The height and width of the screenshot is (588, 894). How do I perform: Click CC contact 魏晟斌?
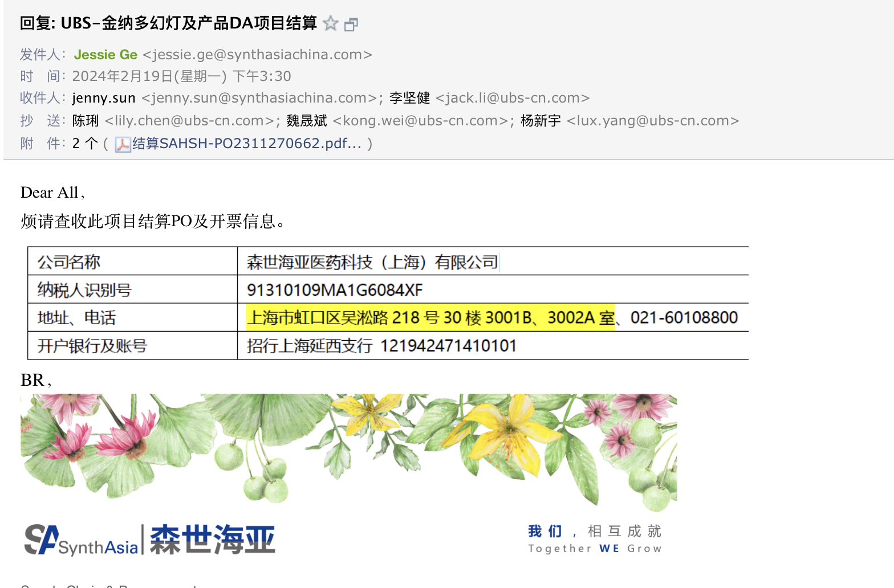307,121
